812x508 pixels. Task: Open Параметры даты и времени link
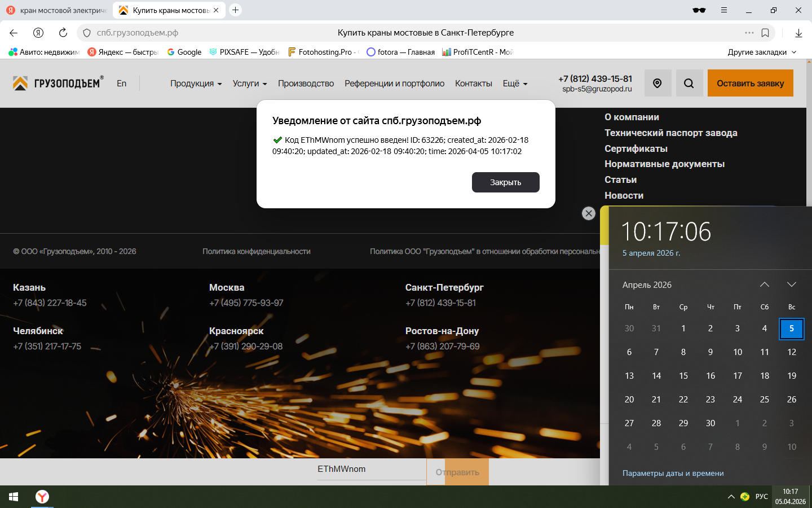click(673, 473)
